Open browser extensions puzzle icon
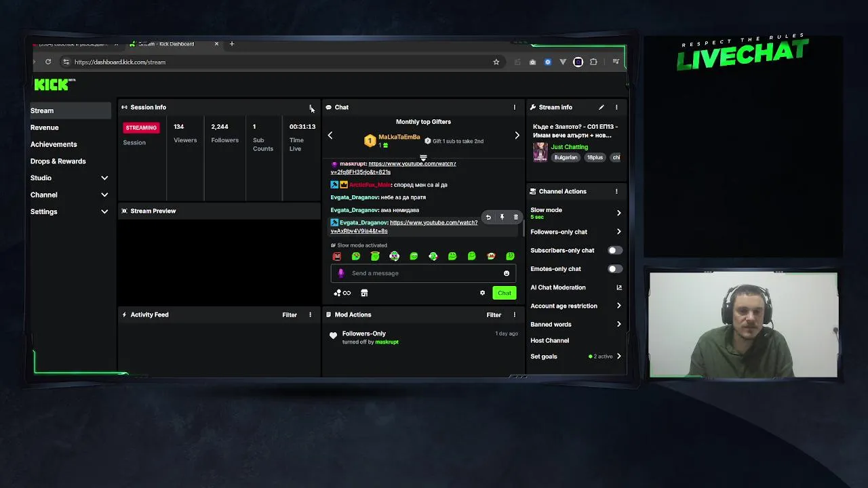Viewport: 868px width, 488px height. pos(593,62)
